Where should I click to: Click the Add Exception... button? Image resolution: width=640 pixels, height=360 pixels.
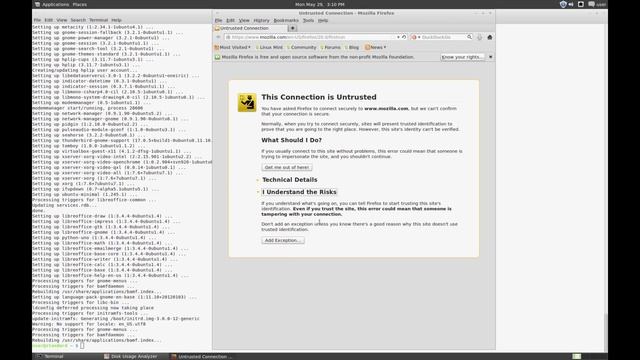(283, 240)
